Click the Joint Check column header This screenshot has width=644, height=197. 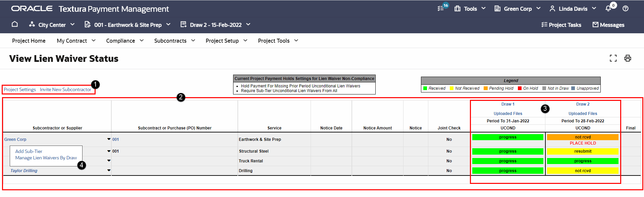(x=449, y=128)
